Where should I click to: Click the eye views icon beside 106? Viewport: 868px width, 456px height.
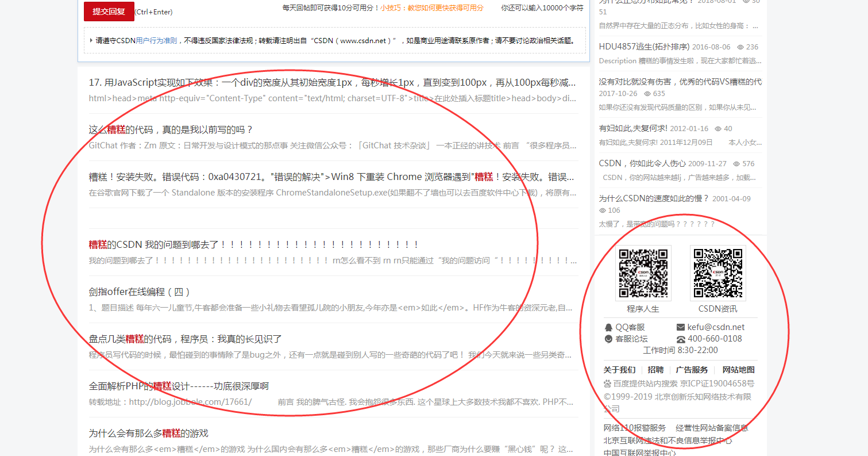pyautogui.click(x=603, y=210)
